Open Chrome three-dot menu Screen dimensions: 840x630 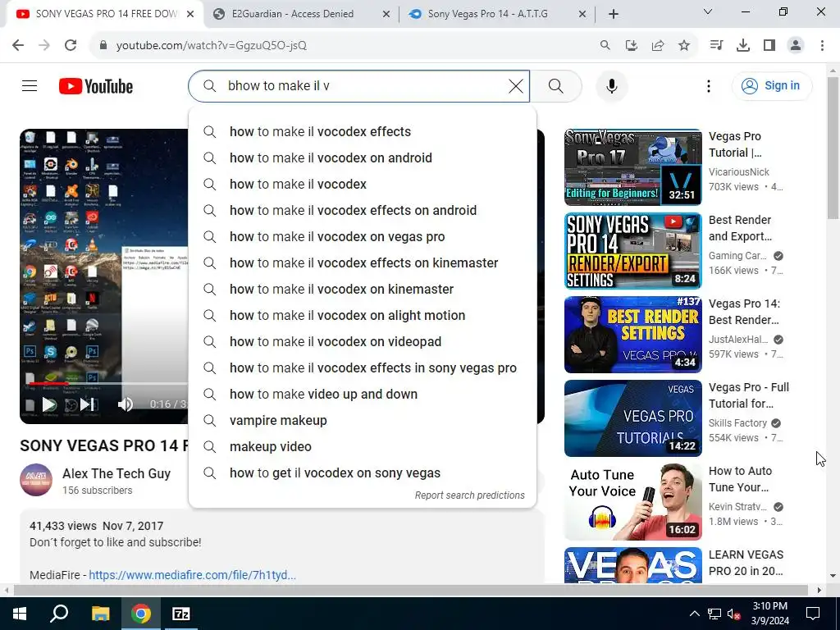(x=822, y=46)
